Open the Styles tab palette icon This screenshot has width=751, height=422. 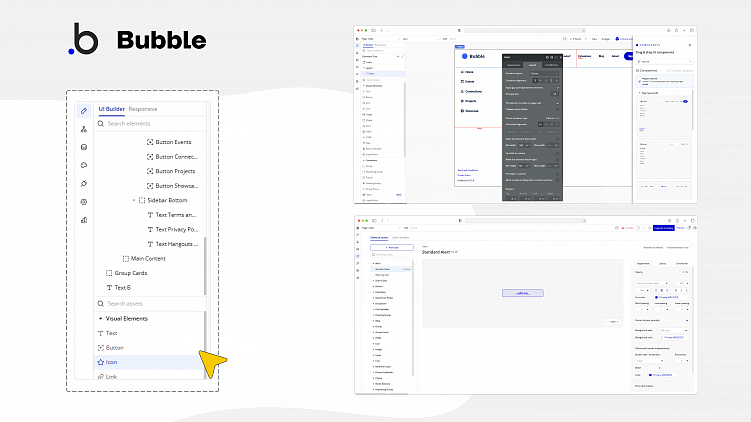click(x=84, y=165)
